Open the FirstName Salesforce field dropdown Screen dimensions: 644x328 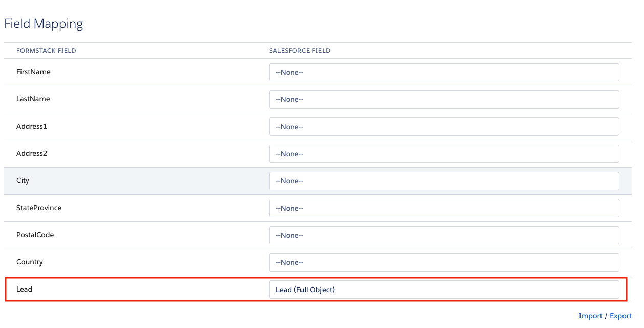444,72
